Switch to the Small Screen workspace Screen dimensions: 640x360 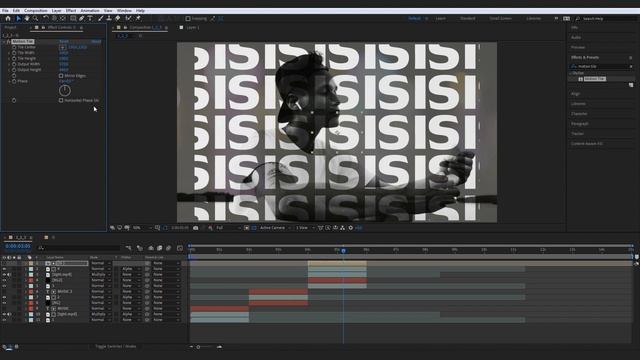[500, 18]
